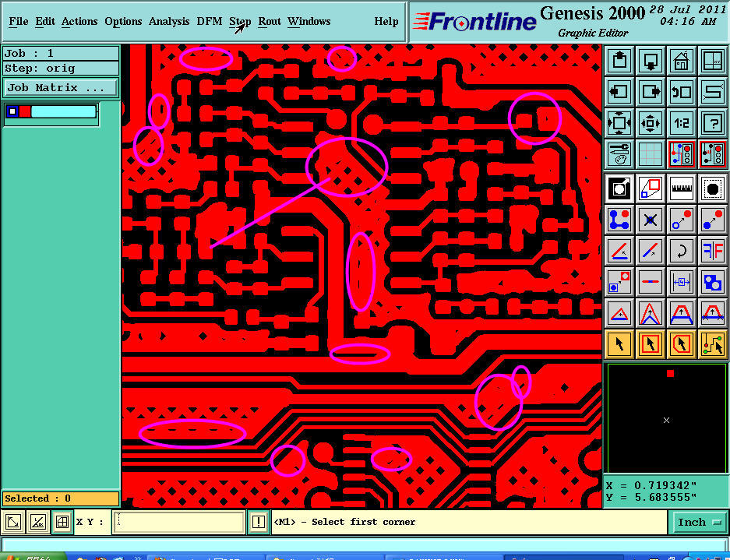
Task: Click the connected blue dots icon
Action: pos(619,220)
